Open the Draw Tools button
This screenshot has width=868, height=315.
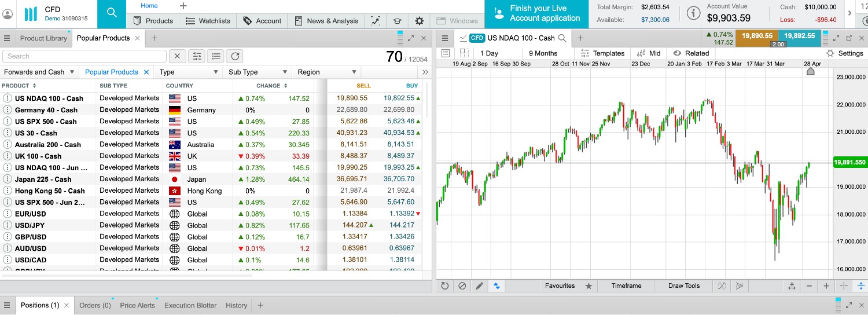(x=684, y=286)
